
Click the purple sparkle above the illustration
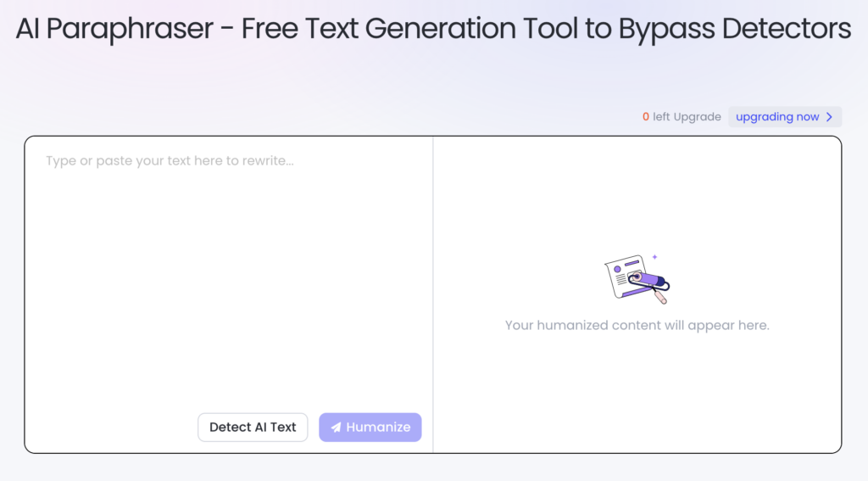pos(654,256)
